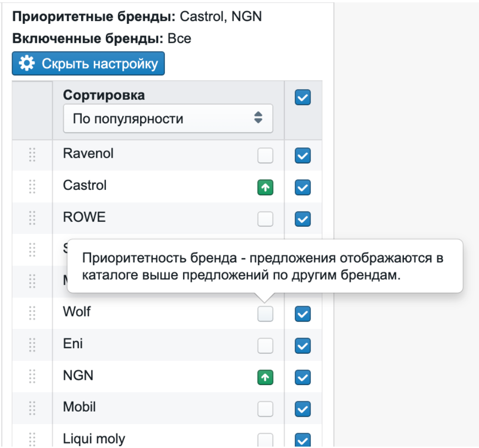Viewport: 479px width, 448px height.
Task: Mark Wolf as a priority brand
Action: click(x=265, y=314)
